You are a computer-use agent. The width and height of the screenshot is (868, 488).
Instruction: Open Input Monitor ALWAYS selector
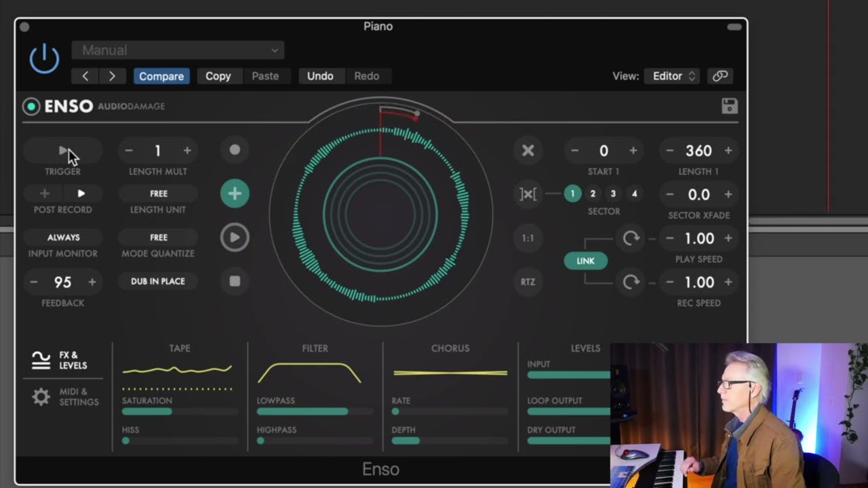point(63,238)
